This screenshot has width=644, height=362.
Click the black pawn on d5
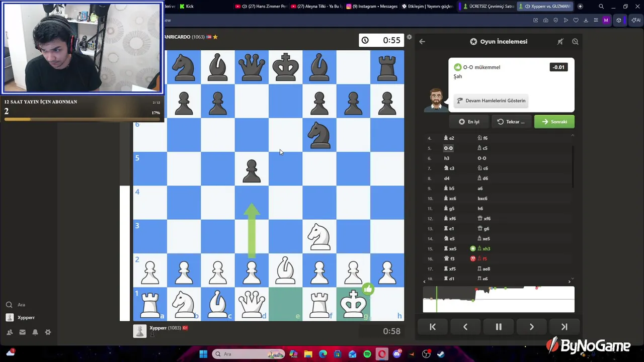click(252, 170)
